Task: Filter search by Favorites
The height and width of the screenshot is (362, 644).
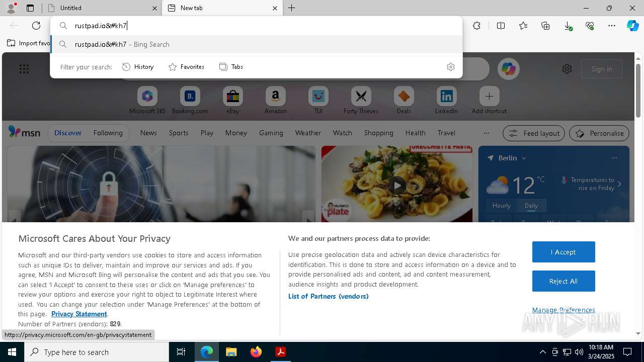Action: pyautogui.click(x=186, y=67)
